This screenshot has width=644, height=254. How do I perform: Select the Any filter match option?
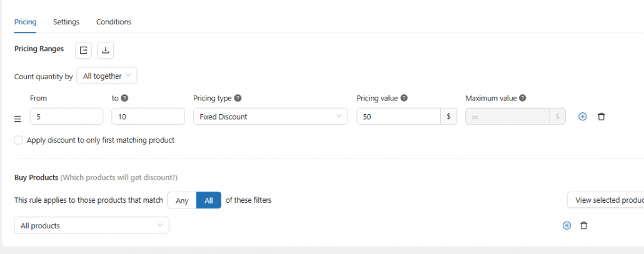(x=182, y=200)
